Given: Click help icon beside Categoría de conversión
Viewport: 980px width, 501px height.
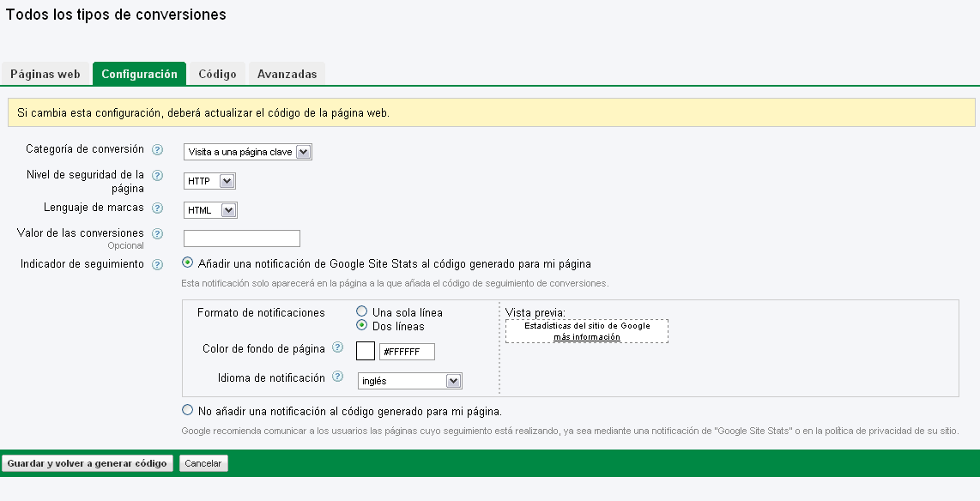Looking at the screenshot, I should point(157,150).
